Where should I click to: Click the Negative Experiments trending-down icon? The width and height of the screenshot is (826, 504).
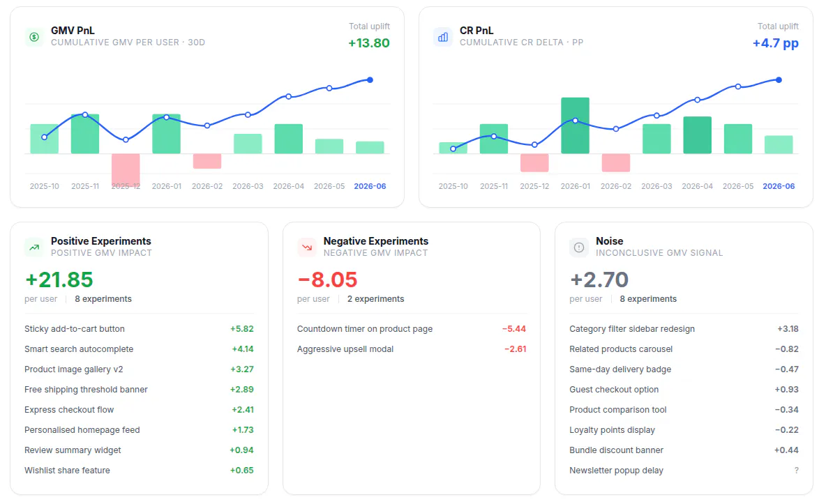[x=306, y=247]
